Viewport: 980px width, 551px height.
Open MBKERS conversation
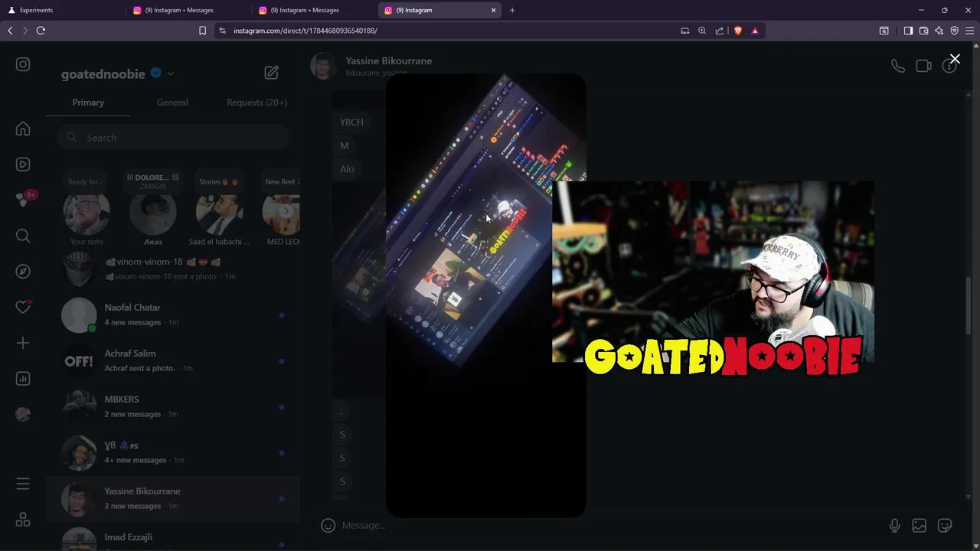pyautogui.click(x=172, y=406)
